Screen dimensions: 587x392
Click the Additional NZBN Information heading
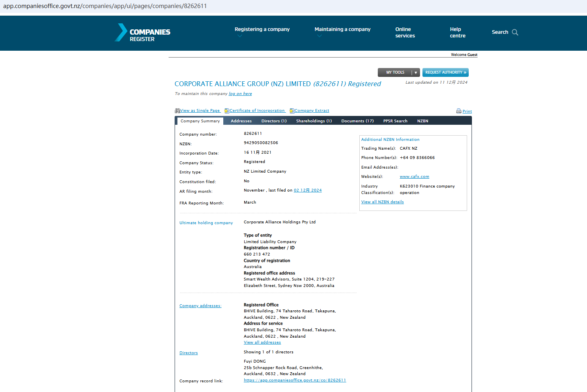(390, 140)
